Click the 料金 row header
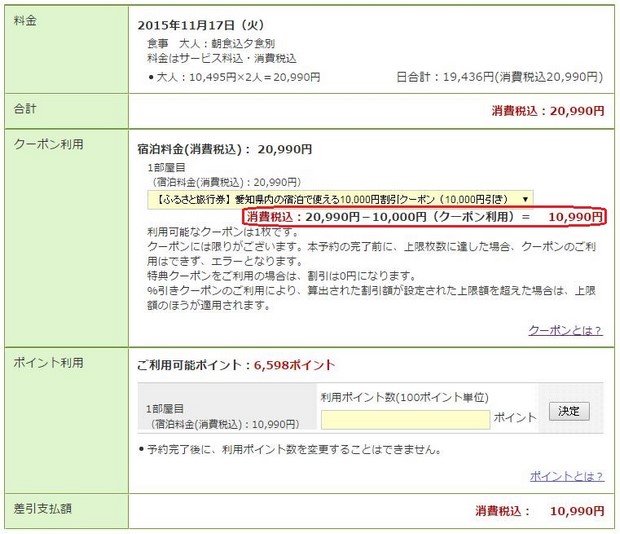Image resolution: width=620 pixels, height=534 pixels. (66, 49)
